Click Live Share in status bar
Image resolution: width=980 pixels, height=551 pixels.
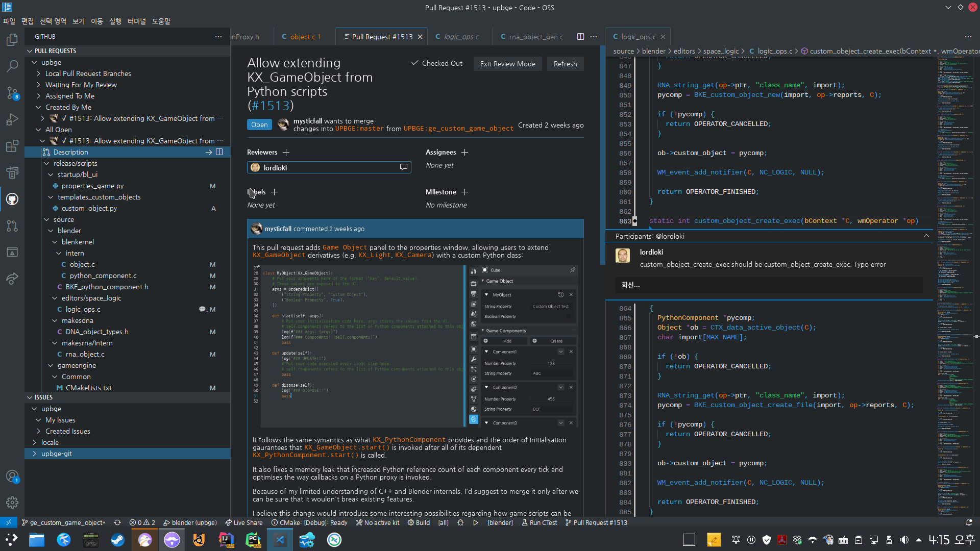click(x=244, y=522)
